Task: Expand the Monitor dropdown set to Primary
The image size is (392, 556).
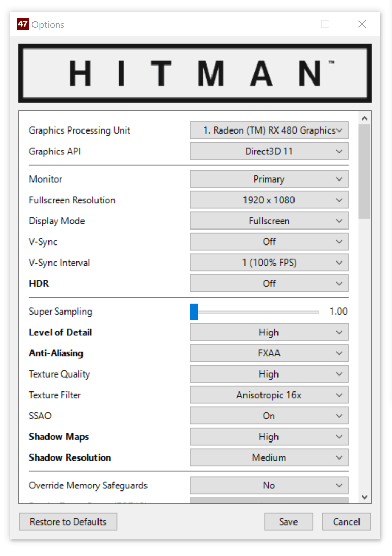Action: (x=269, y=179)
